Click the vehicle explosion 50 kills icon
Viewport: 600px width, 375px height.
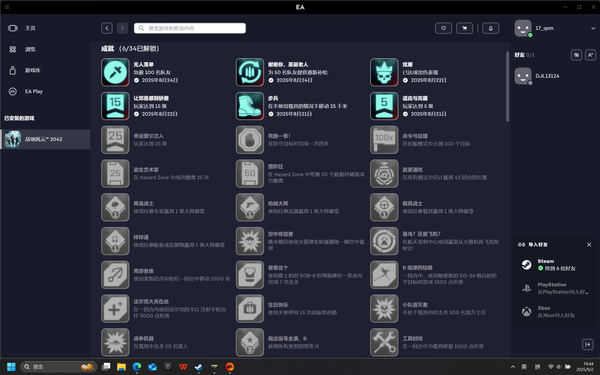tap(116, 342)
